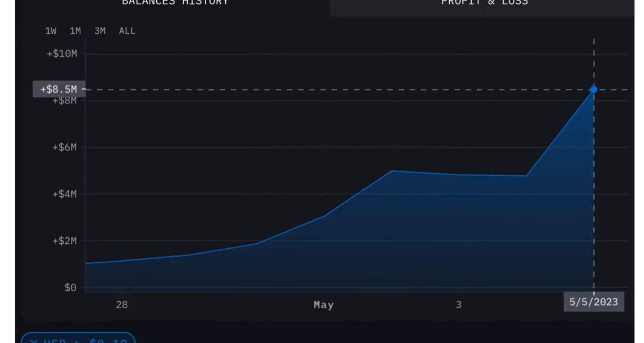644x343 pixels.
Task: Switch to the Balances History tab
Action: (x=175, y=3)
